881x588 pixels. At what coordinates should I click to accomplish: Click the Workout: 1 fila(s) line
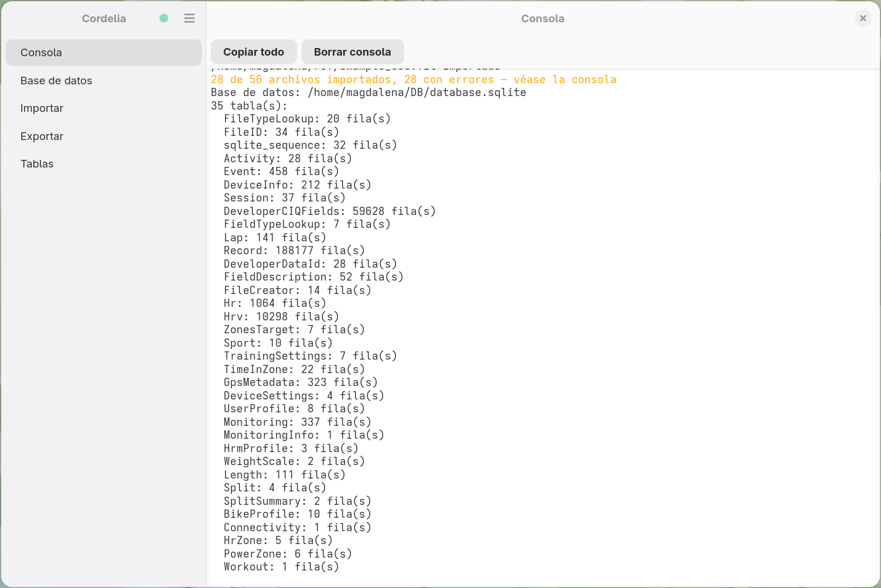click(281, 567)
